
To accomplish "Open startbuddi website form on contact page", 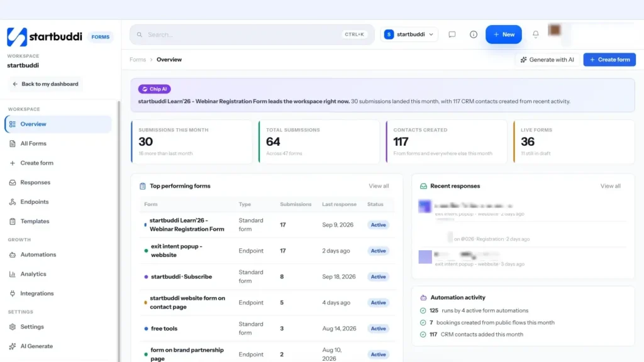I will (267, 302).
